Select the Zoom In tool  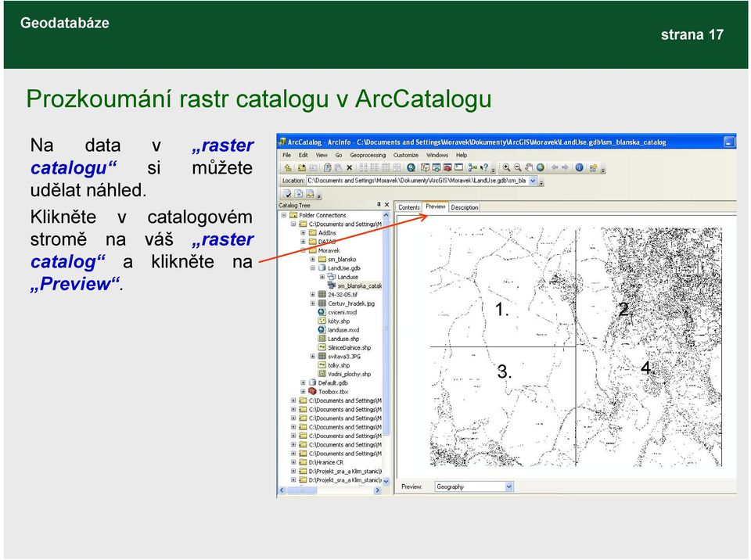tap(506, 167)
